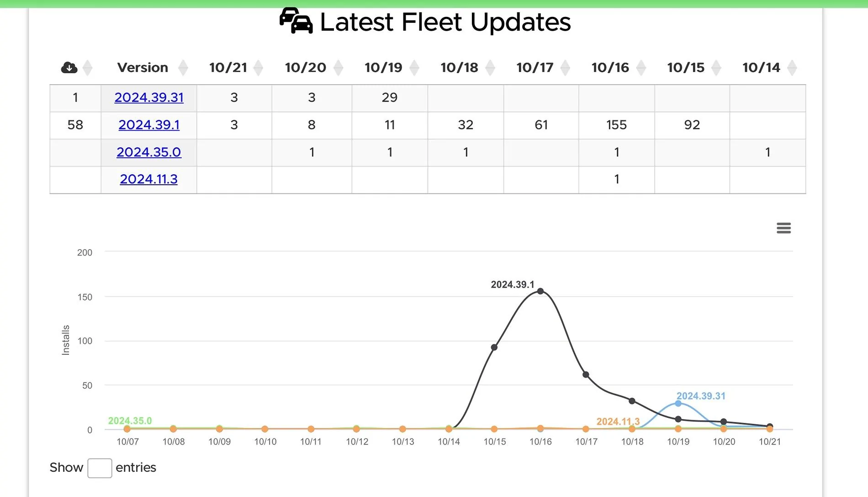The width and height of the screenshot is (868, 497).
Task: Open the 2024.11.3 version link
Action: click(149, 179)
